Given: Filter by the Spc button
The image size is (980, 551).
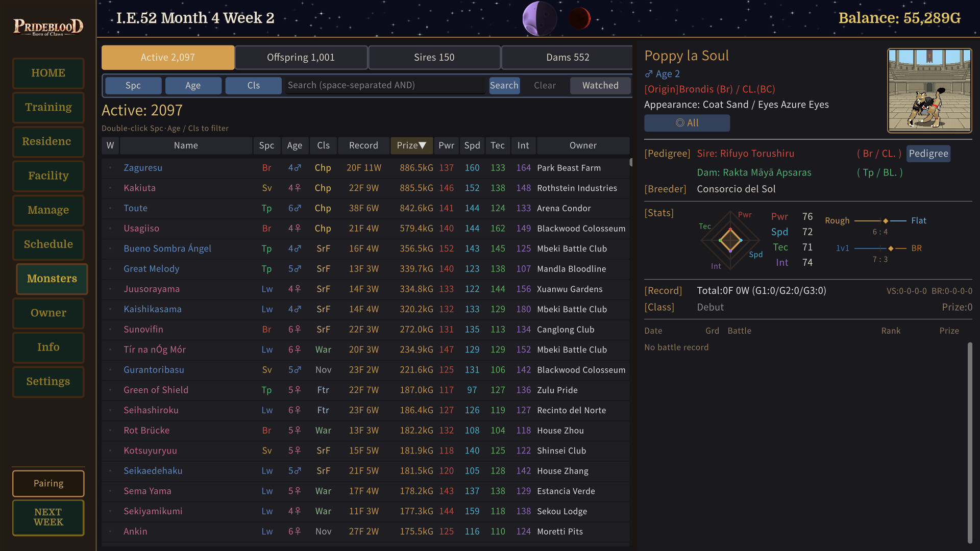Looking at the screenshot, I should pyautogui.click(x=133, y=85).
